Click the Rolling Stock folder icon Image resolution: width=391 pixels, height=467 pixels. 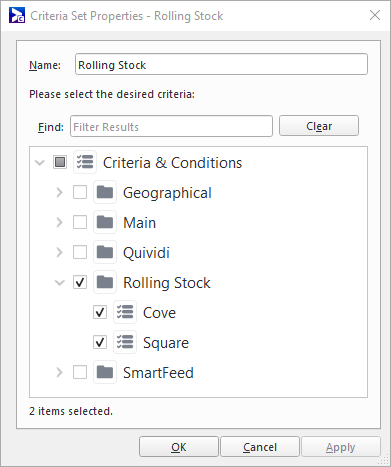105,282
